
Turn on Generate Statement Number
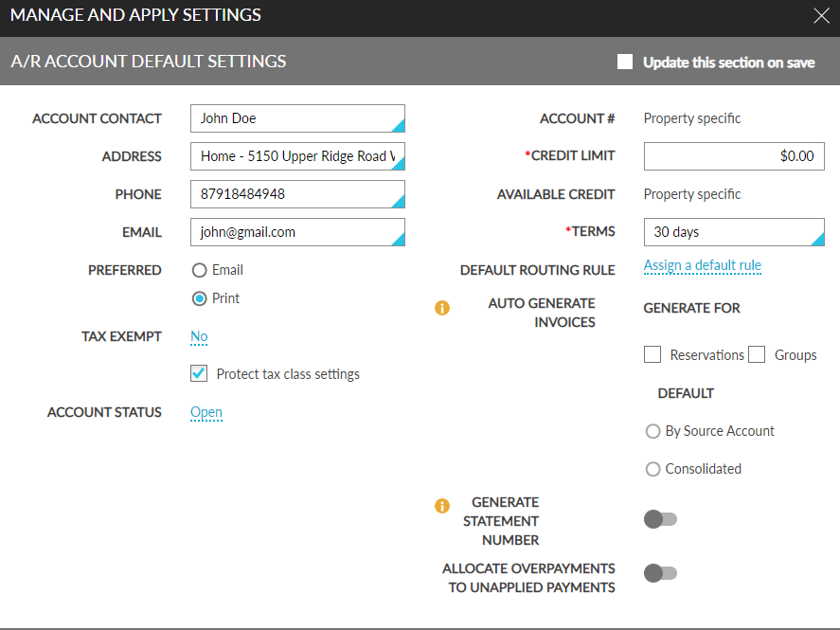pos(659,518)
